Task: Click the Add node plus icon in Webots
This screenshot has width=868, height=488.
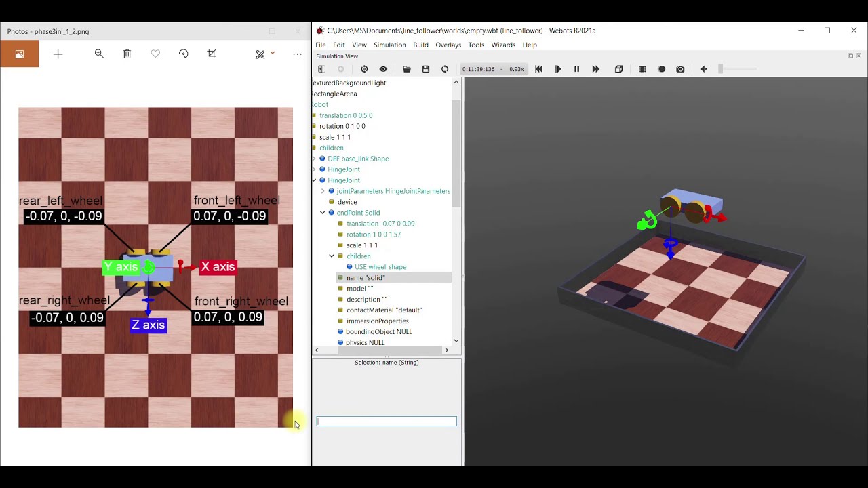Action: tap(341, 69)
